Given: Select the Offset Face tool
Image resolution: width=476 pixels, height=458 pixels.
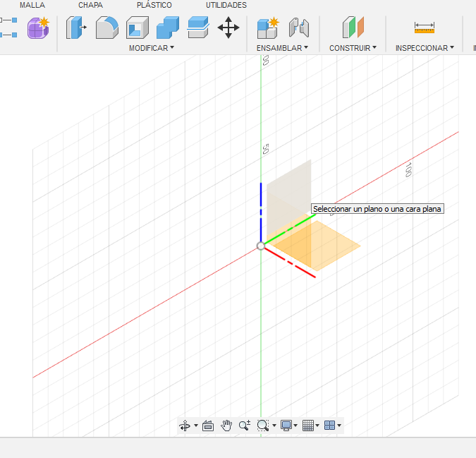Looking at the screenshot, I should [x=198, y=28].
